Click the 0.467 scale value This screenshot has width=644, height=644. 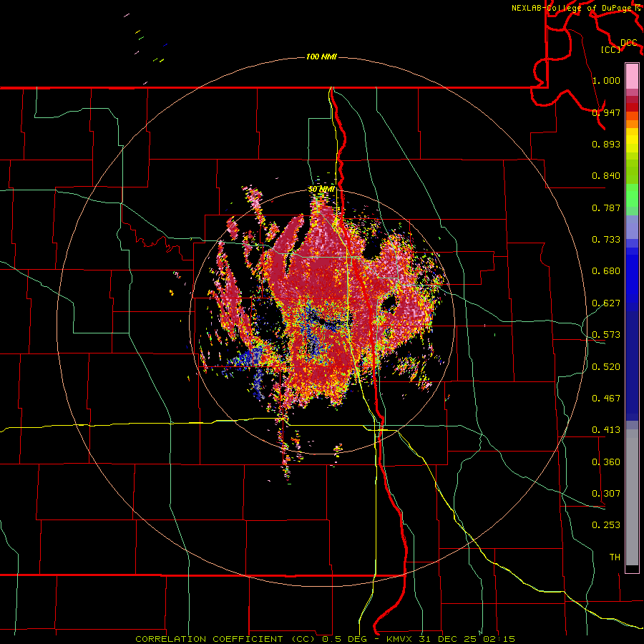click(x=606, y=399)
